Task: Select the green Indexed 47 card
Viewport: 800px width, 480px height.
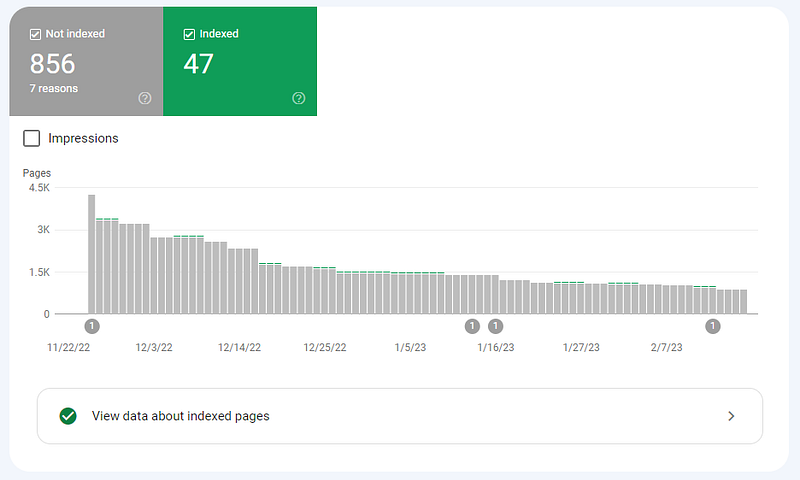Action: click(x=240, y=61)
